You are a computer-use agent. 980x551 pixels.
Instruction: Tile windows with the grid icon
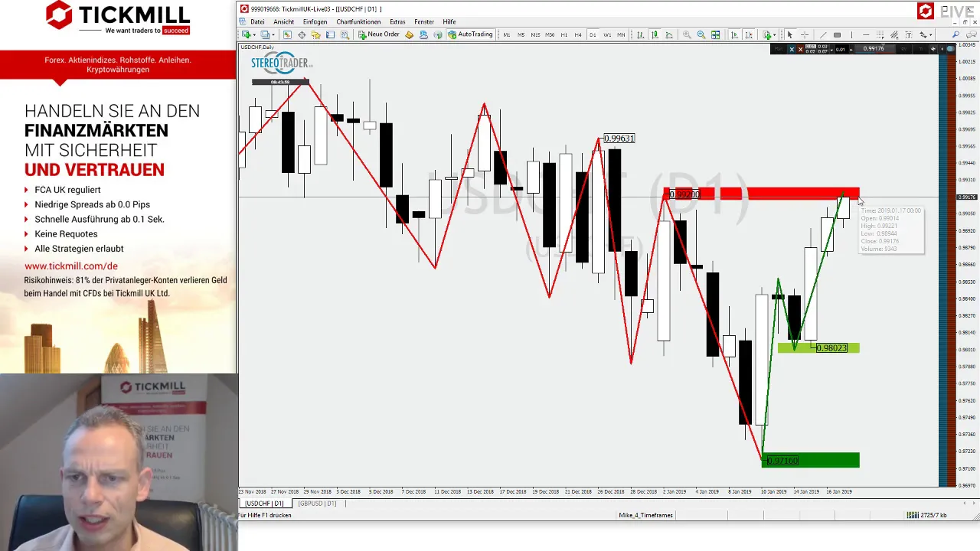click(x=715, y=34)
